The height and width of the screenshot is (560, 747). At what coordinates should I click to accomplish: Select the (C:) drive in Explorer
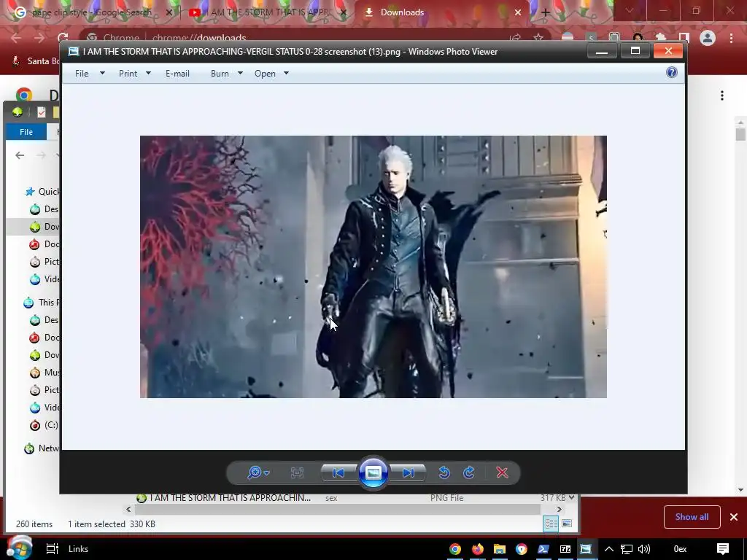click(x=44, y=425)
